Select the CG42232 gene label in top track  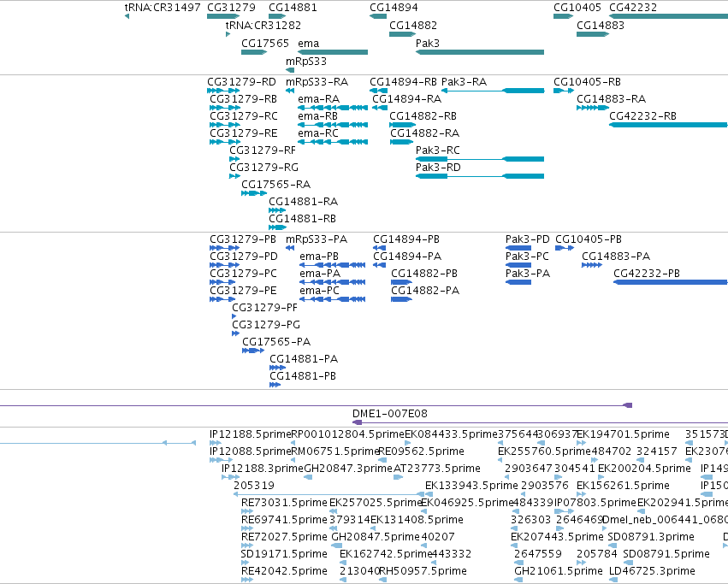[633, 8]
